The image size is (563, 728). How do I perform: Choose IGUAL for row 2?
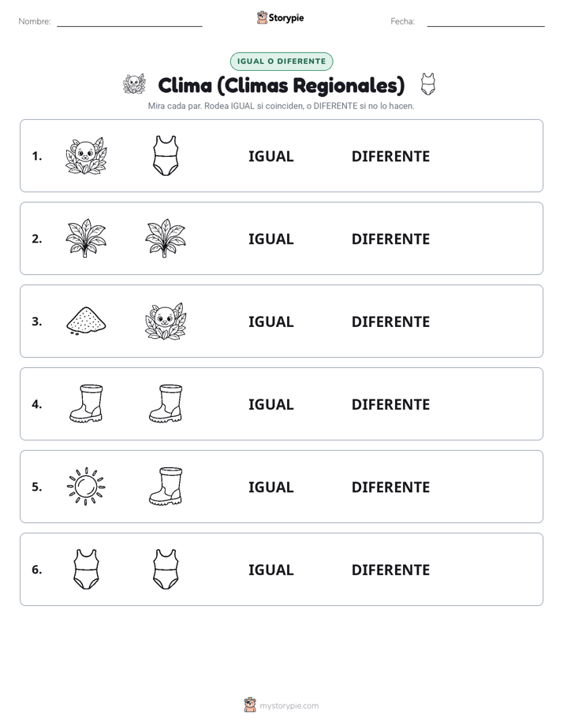(270, 239)
